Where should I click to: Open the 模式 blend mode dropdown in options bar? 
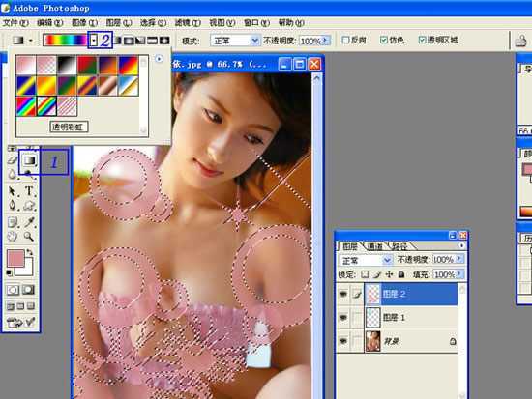click(x=254, y=41)
